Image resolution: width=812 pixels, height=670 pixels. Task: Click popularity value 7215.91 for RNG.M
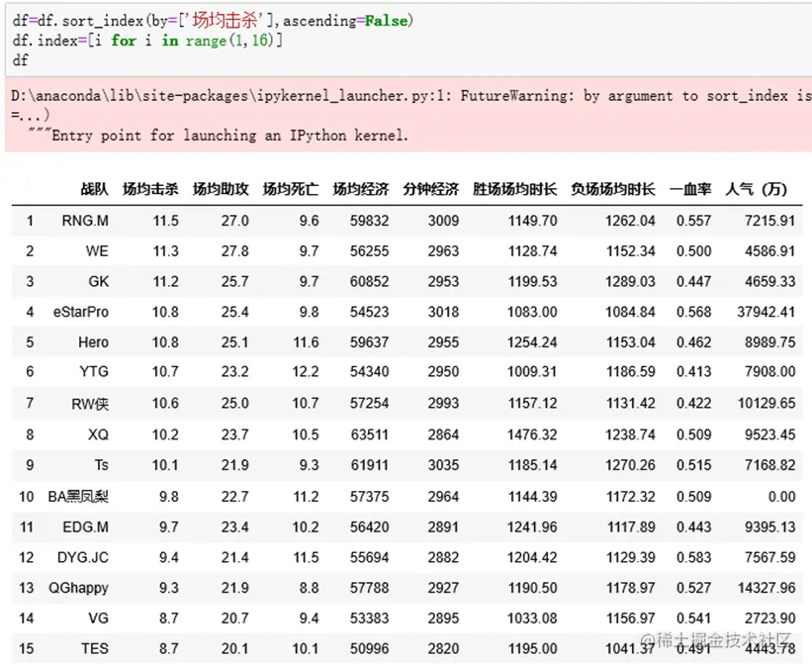pyautogui.click(x=769, y=221)
